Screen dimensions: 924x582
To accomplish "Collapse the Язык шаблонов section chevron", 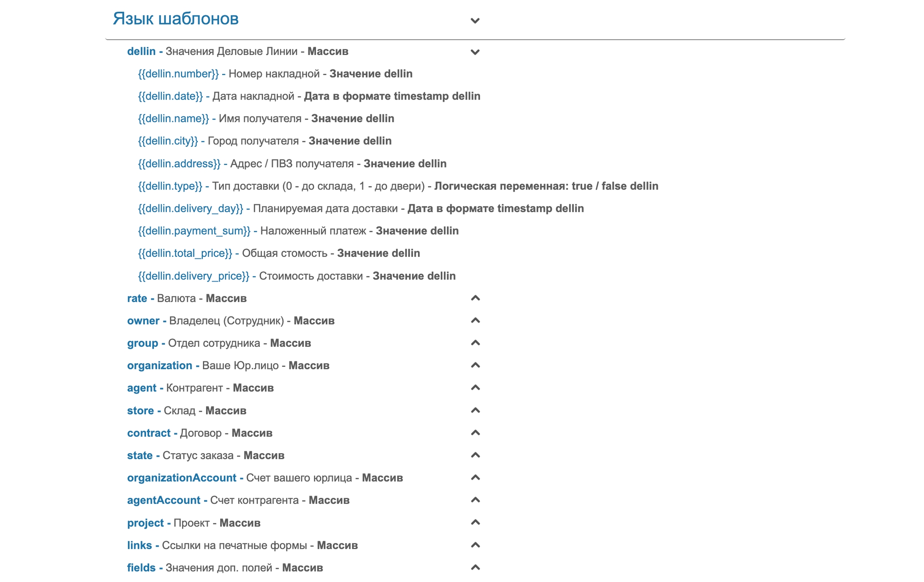I will (475, 20).
